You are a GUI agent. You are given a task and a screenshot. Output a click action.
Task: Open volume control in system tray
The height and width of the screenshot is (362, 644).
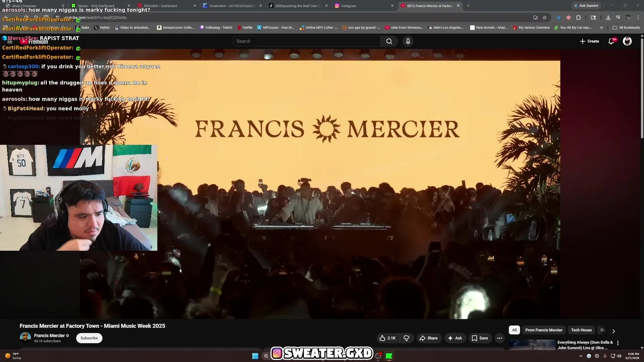[x=619, y=356]
